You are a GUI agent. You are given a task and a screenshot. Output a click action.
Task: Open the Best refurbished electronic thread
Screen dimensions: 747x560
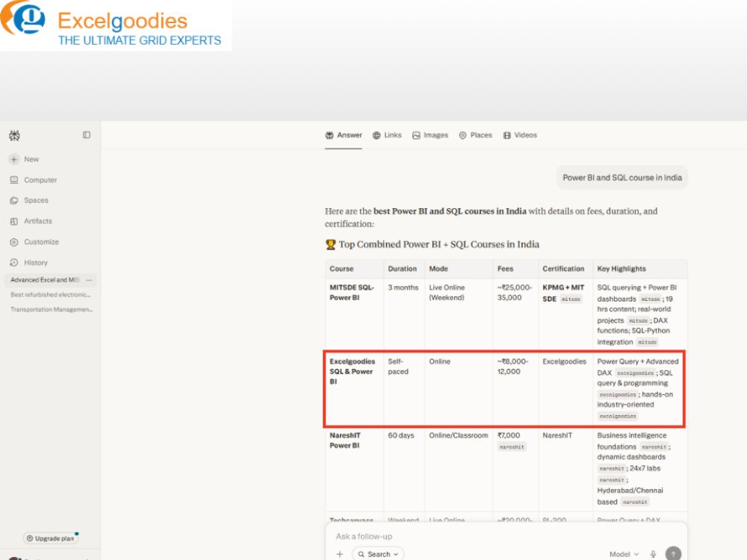pos(51,295)
